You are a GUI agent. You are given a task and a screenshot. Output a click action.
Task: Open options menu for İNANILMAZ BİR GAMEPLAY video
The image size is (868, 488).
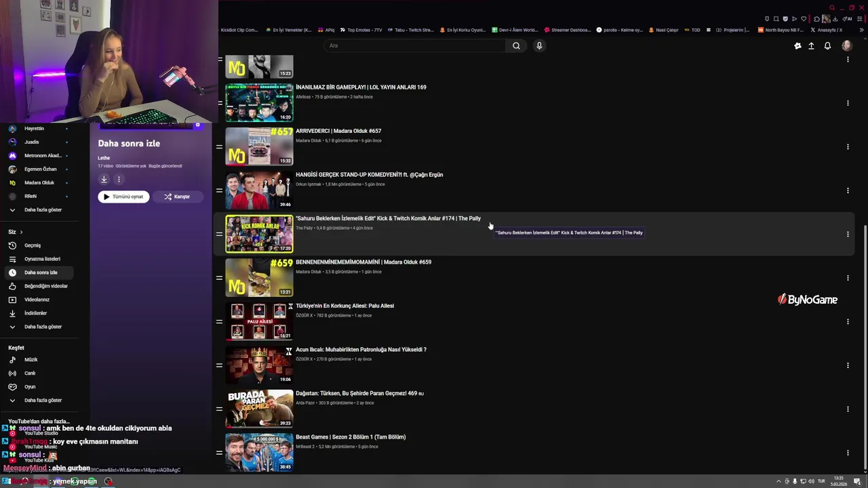(x=848, y=103)
